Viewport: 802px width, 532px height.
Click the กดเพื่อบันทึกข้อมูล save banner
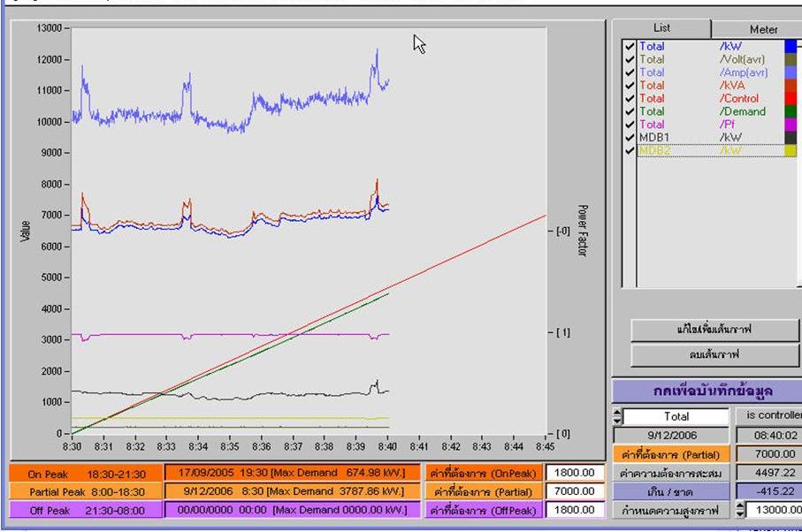coord(707,391)
